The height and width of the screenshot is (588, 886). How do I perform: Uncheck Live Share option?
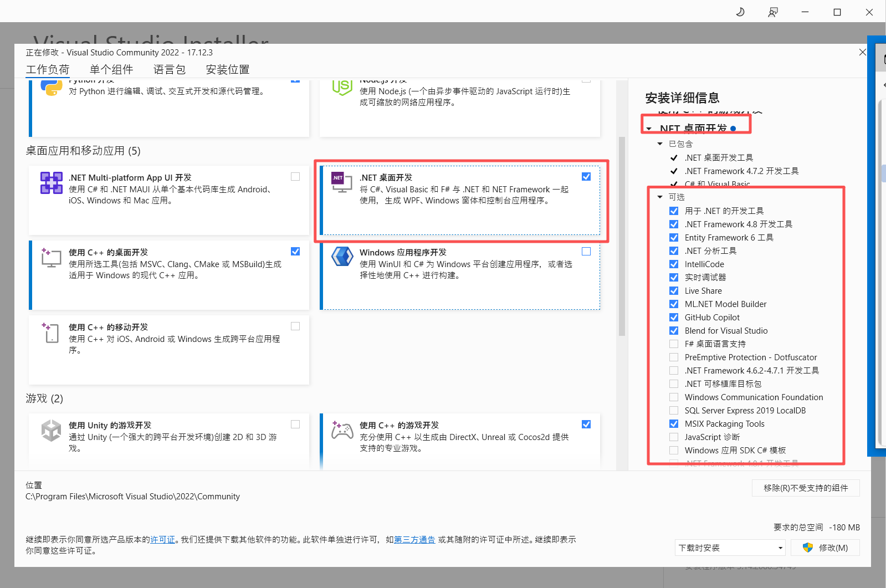pos(674,291)
